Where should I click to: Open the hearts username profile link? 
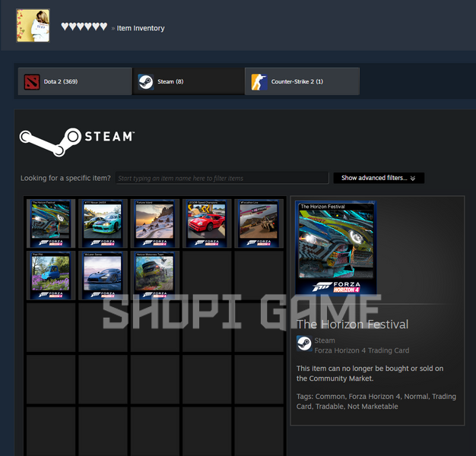tap(84, 27)
